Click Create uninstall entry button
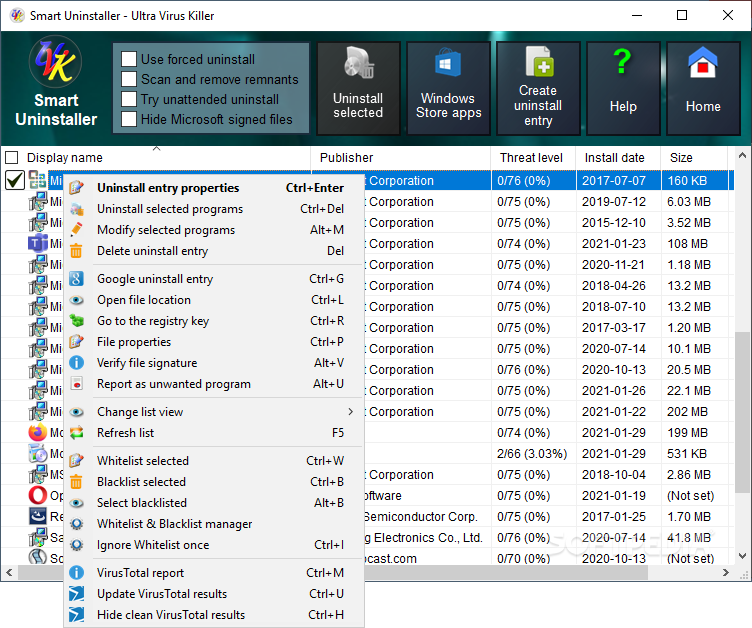The height and width of the screenshot is (628, 752). [x=538, y=88]
